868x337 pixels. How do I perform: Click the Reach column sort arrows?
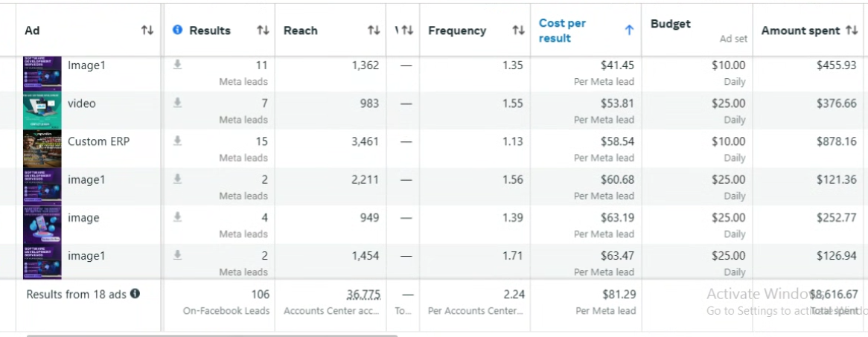pos(374,31)
